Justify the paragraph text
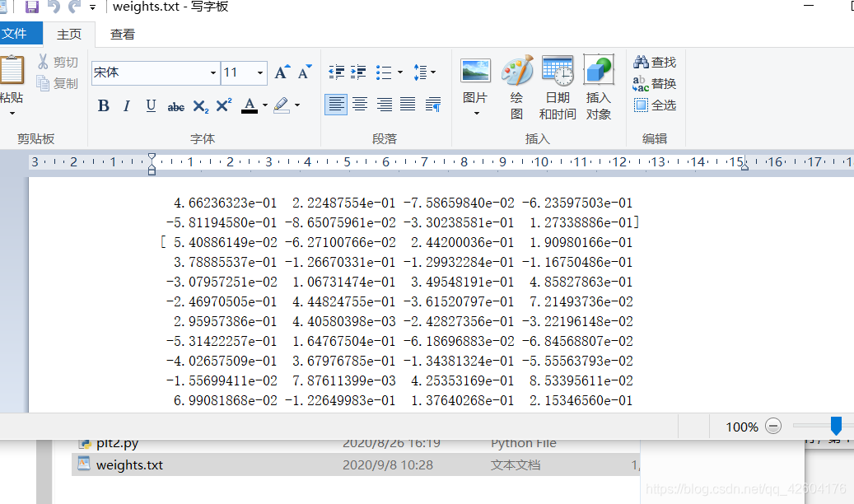Screen dimensions: 854x504 (408, 104)
